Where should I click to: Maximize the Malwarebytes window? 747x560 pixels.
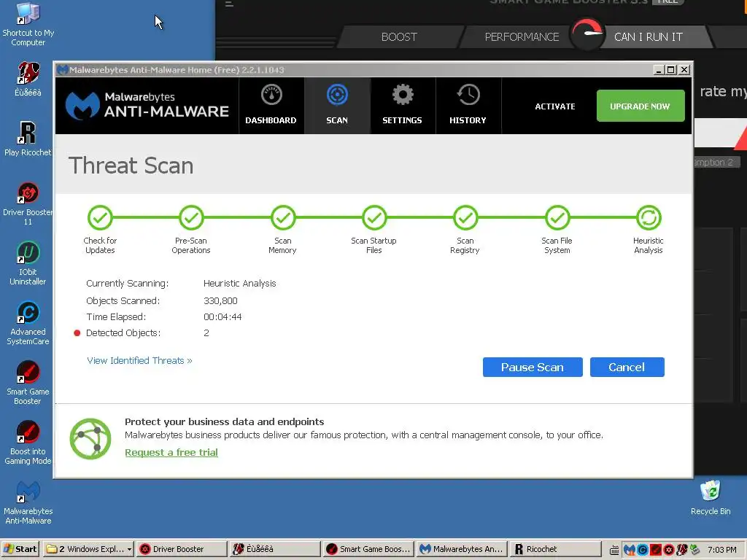pyautogui.click(x=671, y=70)
